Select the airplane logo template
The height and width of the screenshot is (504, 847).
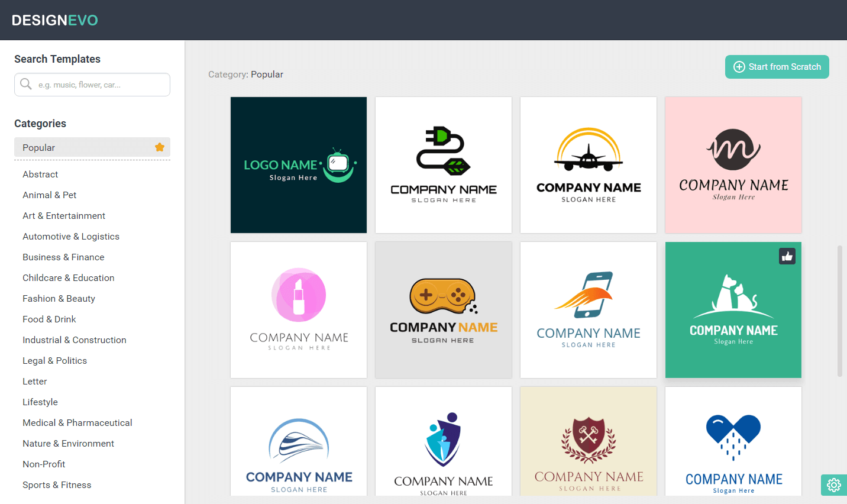588,164
